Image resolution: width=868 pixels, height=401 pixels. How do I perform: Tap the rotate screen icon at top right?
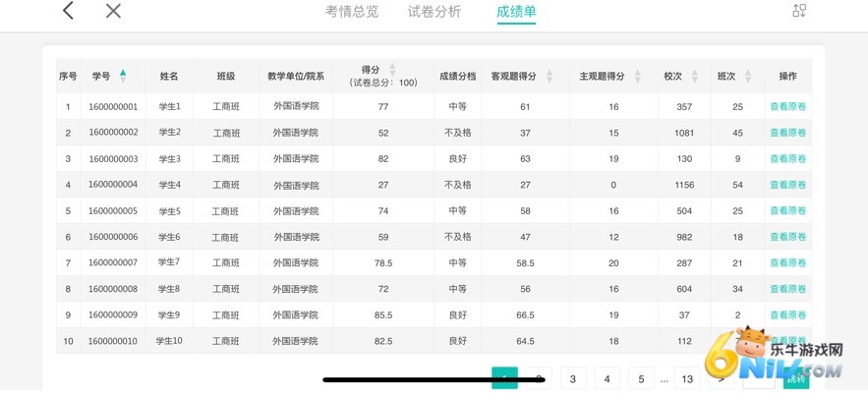(799, 11)
